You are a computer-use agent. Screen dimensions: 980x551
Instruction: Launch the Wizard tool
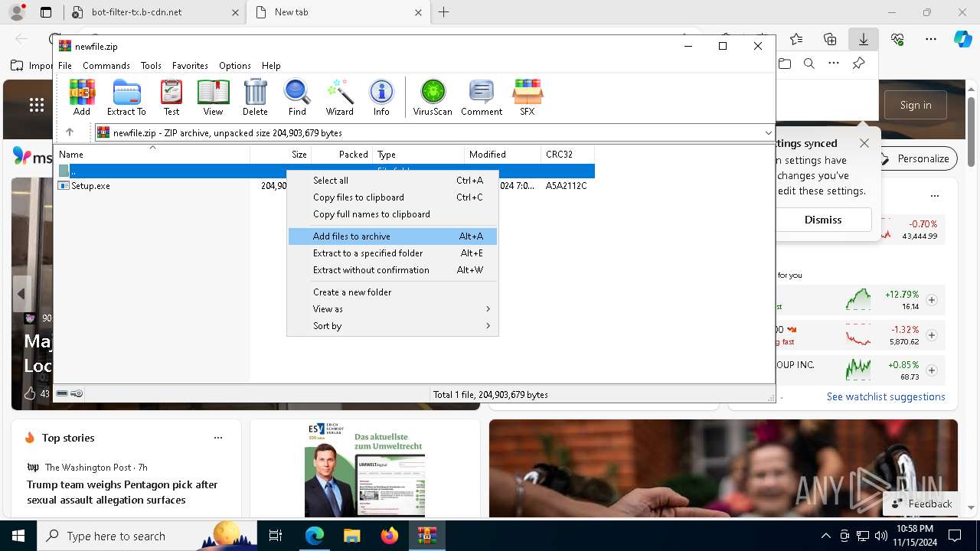pos(339,97)
